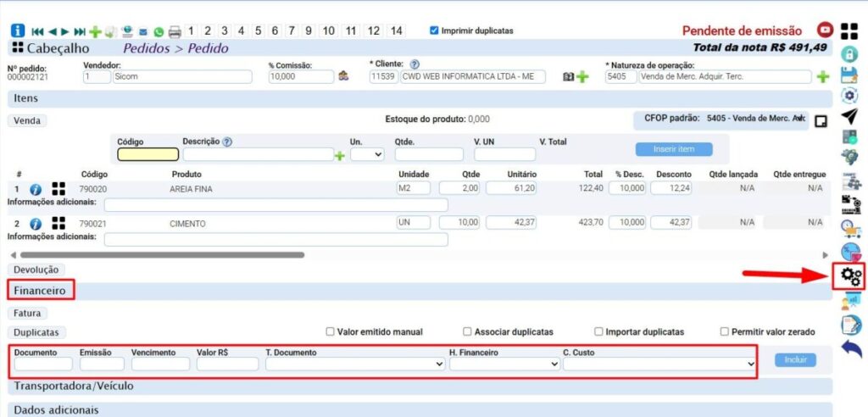Click the scrollbar right arrow

tap(826, 255)
